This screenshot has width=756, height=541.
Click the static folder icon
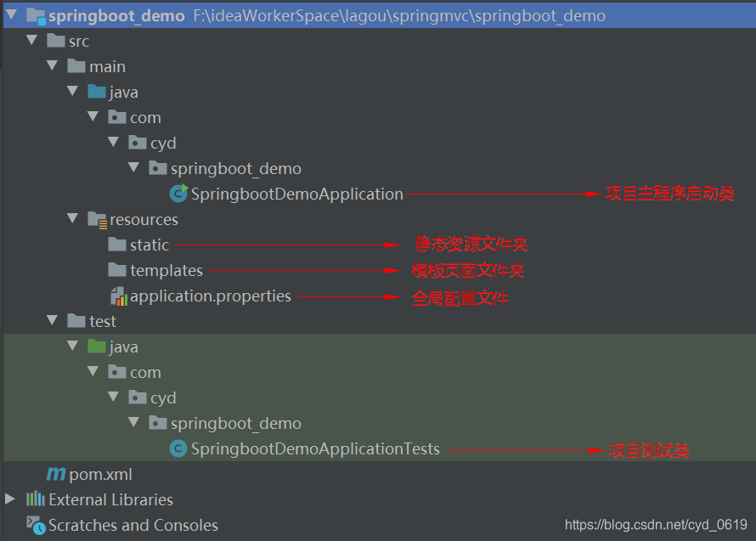(117, 245)
